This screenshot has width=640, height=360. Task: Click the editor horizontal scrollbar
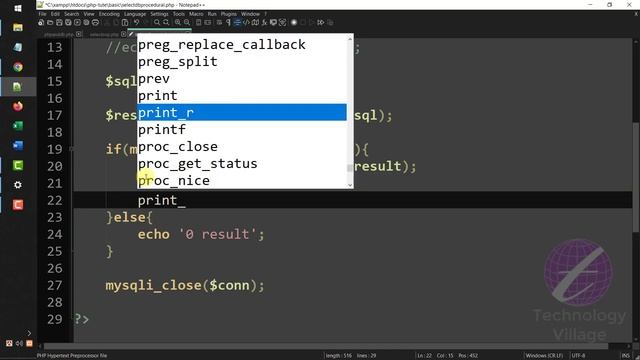[x=326, y=346]
